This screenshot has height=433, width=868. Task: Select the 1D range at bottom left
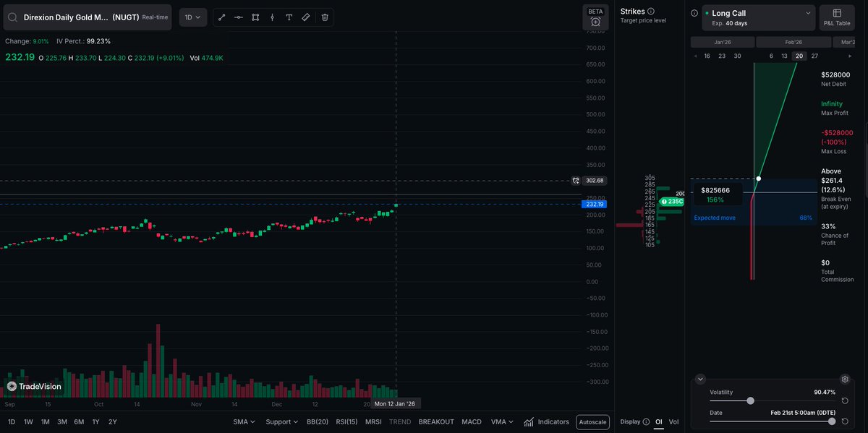12,421
